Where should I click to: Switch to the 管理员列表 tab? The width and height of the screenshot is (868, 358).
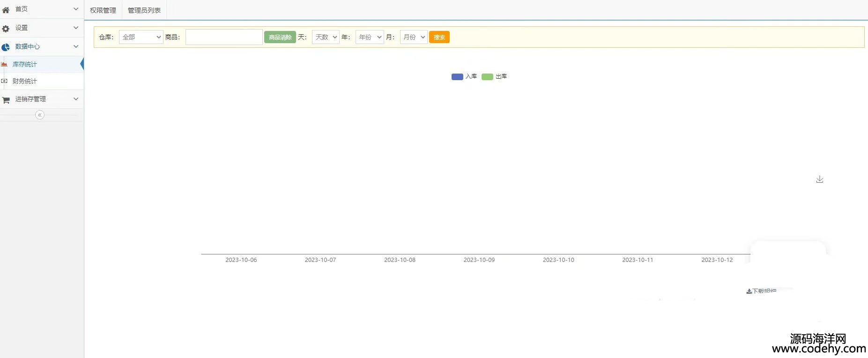144,10
